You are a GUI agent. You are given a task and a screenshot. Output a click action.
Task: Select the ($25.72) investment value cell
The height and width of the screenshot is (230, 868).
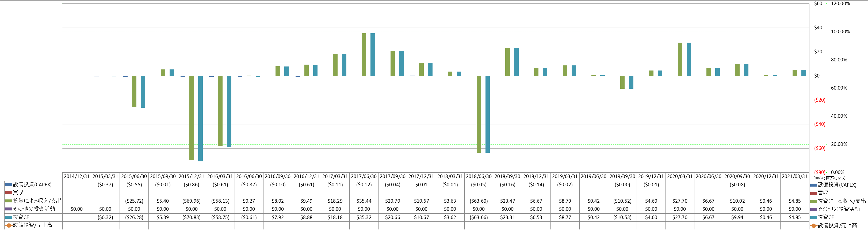[134, 201]
